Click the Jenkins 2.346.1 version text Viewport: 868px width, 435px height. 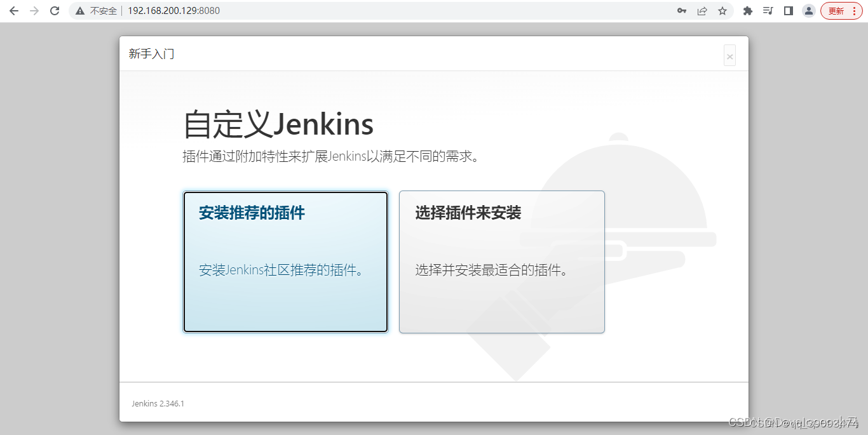click(x=158, y=403)
